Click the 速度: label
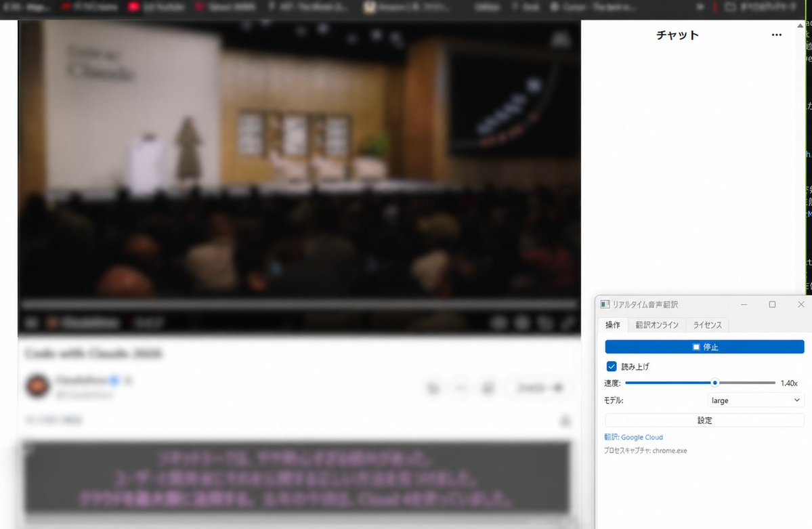 tap(612, 383)
